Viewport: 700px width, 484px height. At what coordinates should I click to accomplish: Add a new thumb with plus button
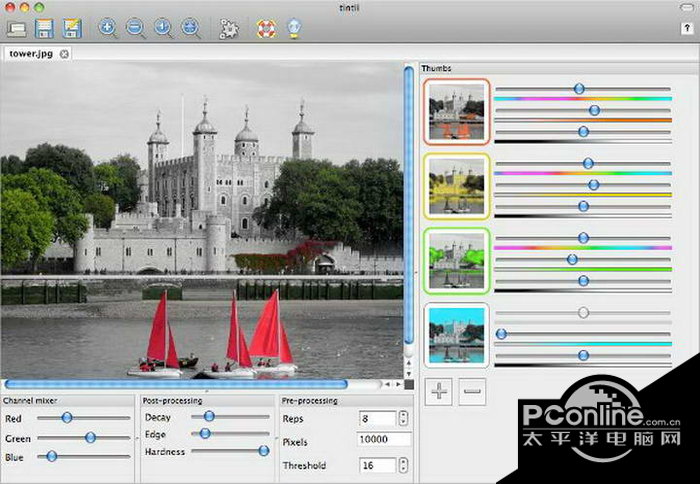coord(439,392)
